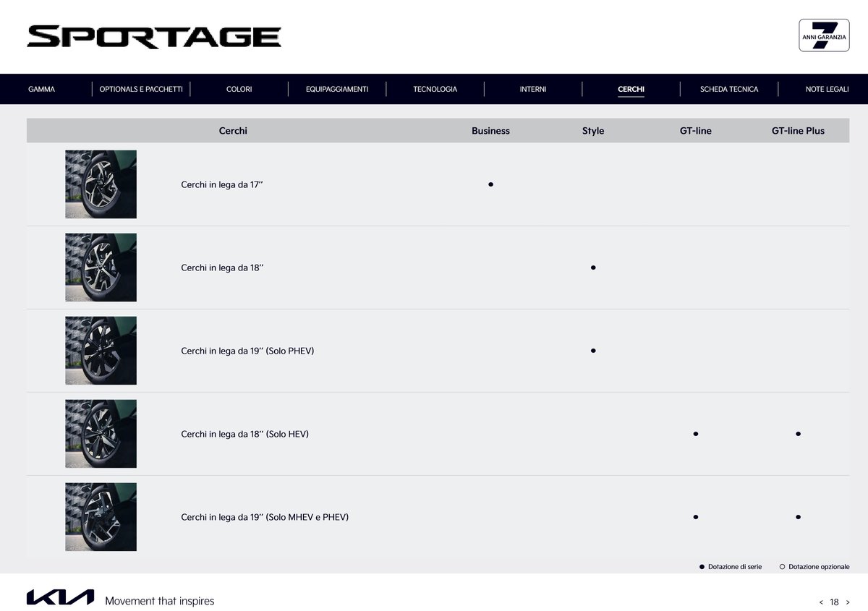This screenshot has width=868, height=611.
Task: Click the GT-line column header
Action: click(696, 131)
